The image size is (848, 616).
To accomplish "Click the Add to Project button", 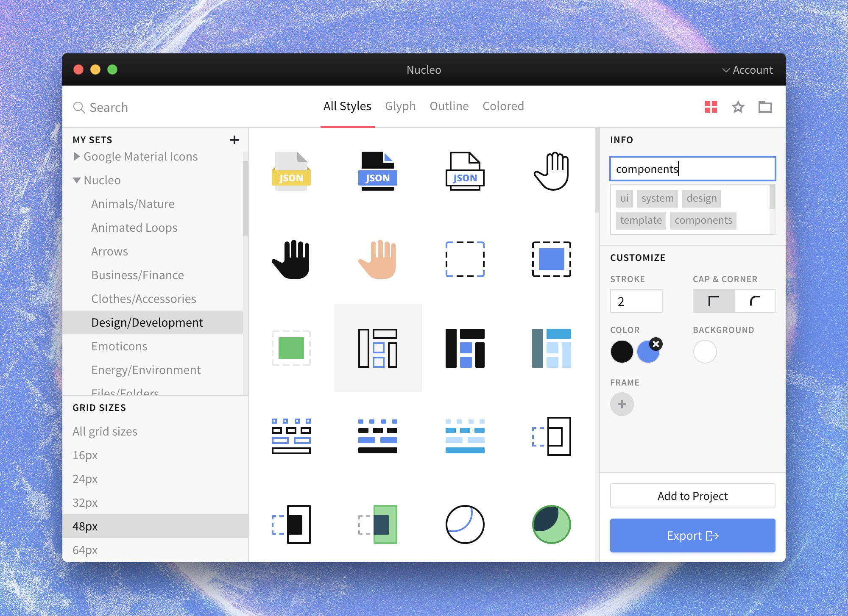I will point(692,496).
